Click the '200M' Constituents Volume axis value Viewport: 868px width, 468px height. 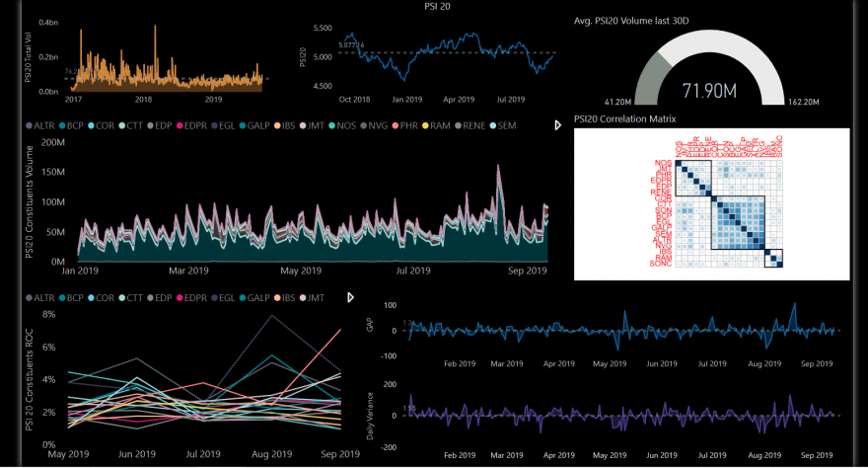(x=53, y=143)
